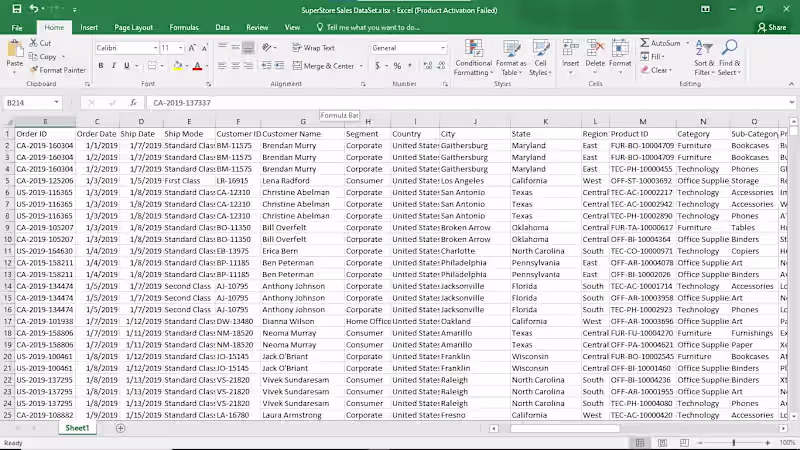Click the AutoSum sigma icon
The height and width of the screenshot is (450, 800).
click(644, 43)
